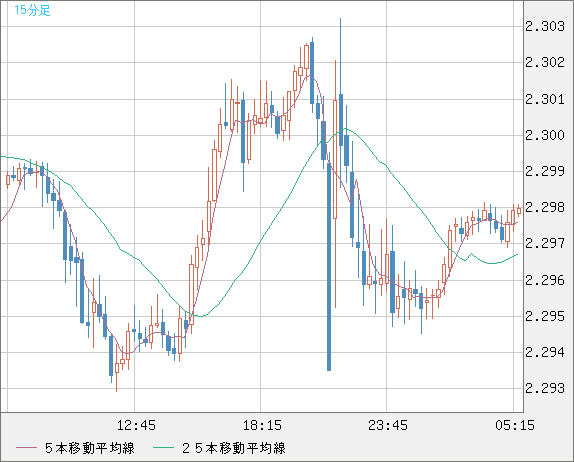Viewport: 574px width, 462px height.
Task: Click the 25本移動平均線 legend label
Action: 234,448
